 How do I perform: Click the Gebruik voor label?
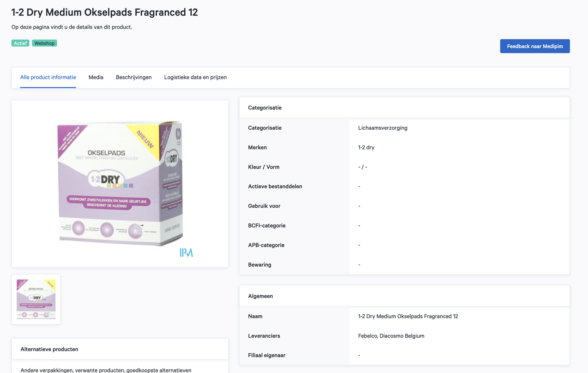coord(264,206)
